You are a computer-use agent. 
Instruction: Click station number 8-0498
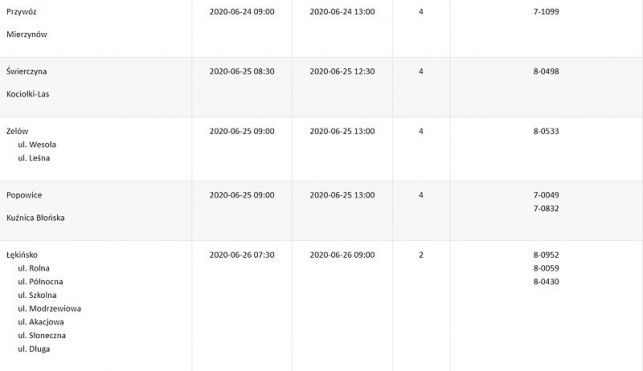click(x=546, y=71)
